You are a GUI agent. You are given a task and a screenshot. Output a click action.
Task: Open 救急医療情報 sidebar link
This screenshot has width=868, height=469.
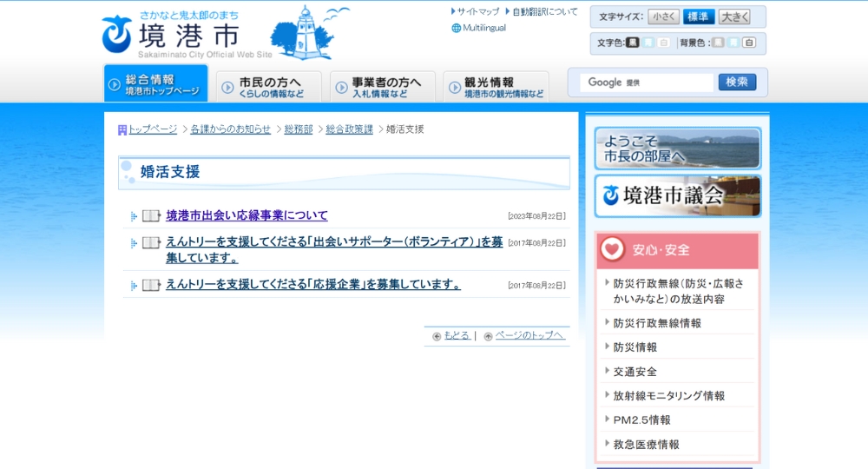(646, 445)
